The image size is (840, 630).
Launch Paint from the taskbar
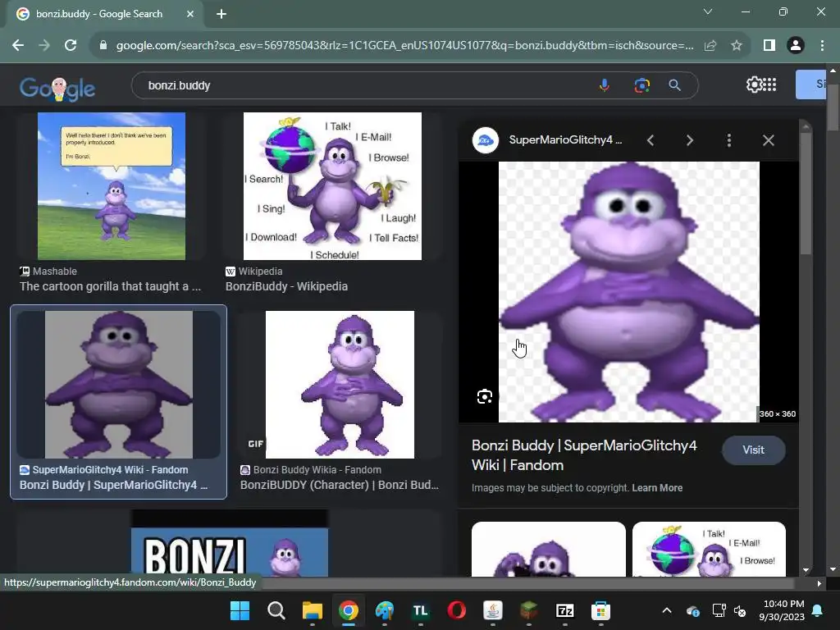pyautogui.click(x=384, y=610)
